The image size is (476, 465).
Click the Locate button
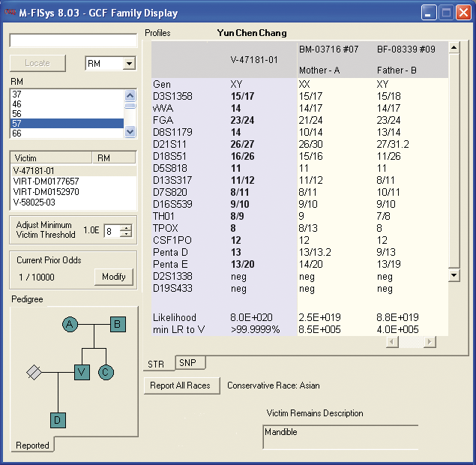click(37, 63)
